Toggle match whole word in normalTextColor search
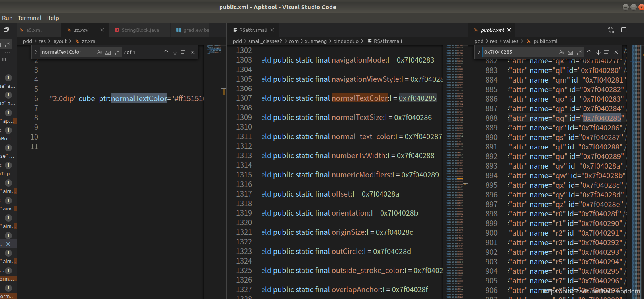 point(108,52)
